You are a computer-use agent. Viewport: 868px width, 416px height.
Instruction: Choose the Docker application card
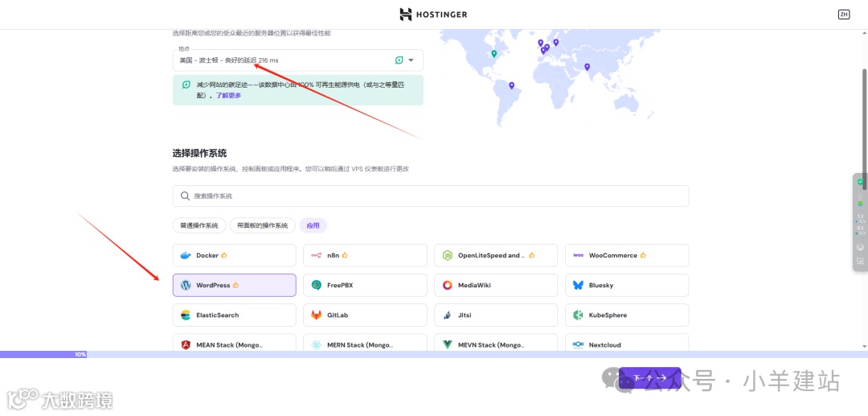[x=234, y=255]
